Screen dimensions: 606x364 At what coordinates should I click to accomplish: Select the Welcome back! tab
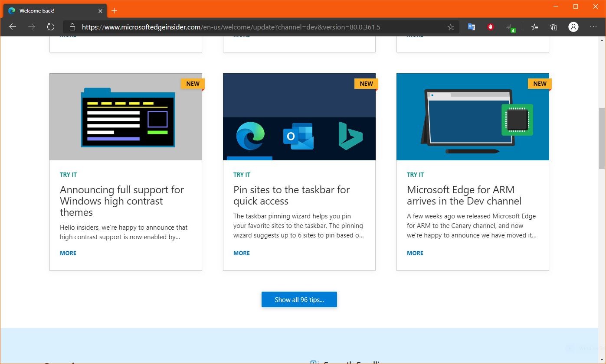(55, 11)
